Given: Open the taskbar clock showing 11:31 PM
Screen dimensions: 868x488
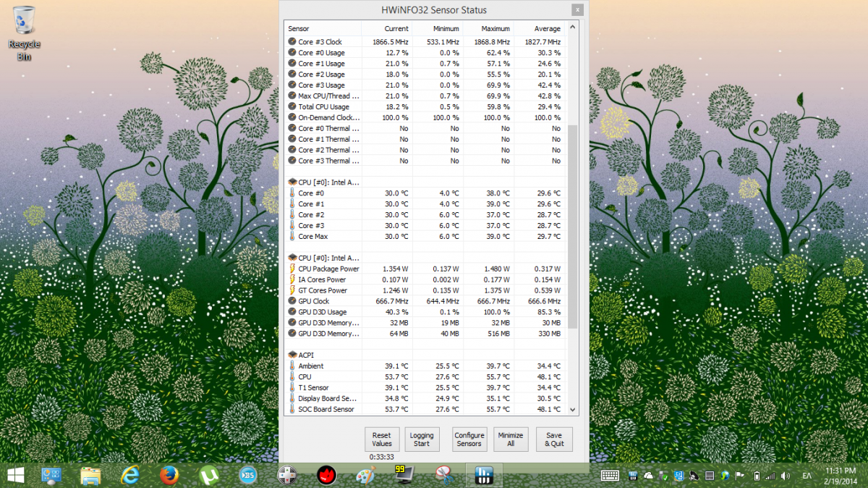Looking at the screenshot, I should pos(841,475).
